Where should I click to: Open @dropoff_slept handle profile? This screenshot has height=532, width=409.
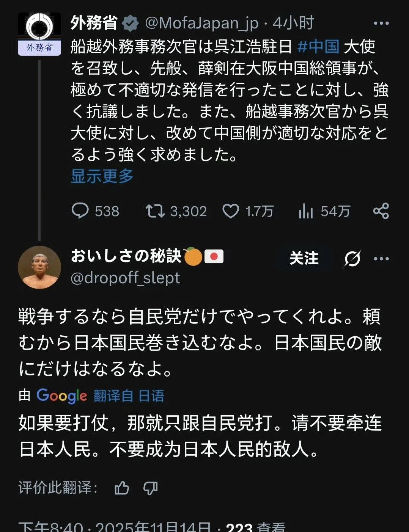pyautogui.click(x=125, y=278)
